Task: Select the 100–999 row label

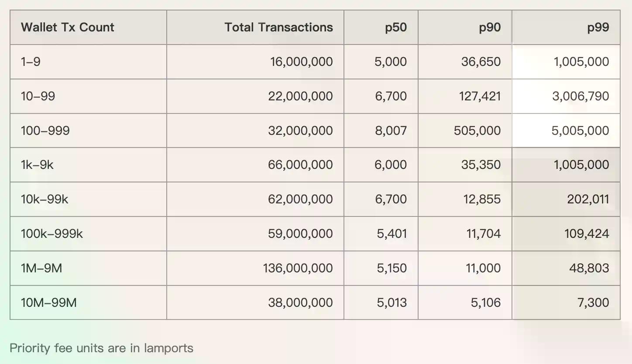Action: point(45,130)
